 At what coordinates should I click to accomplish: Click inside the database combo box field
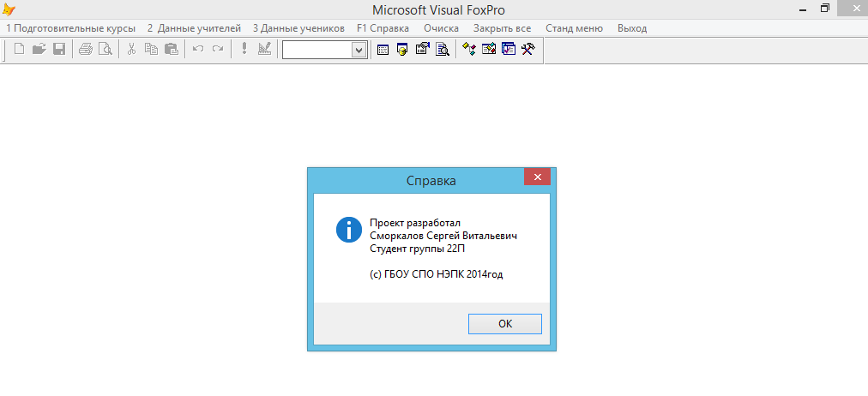pyautogui.click(x=317, y=50)
